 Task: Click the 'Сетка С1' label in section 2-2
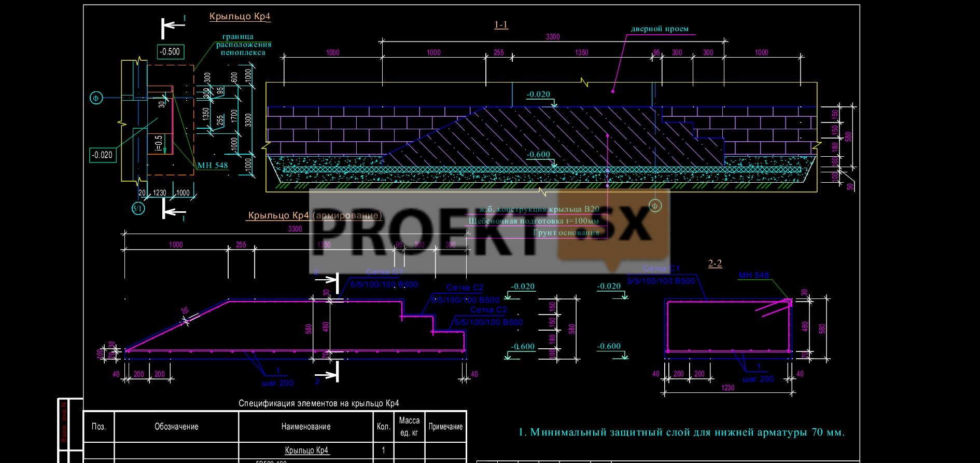tap(661, 269)
